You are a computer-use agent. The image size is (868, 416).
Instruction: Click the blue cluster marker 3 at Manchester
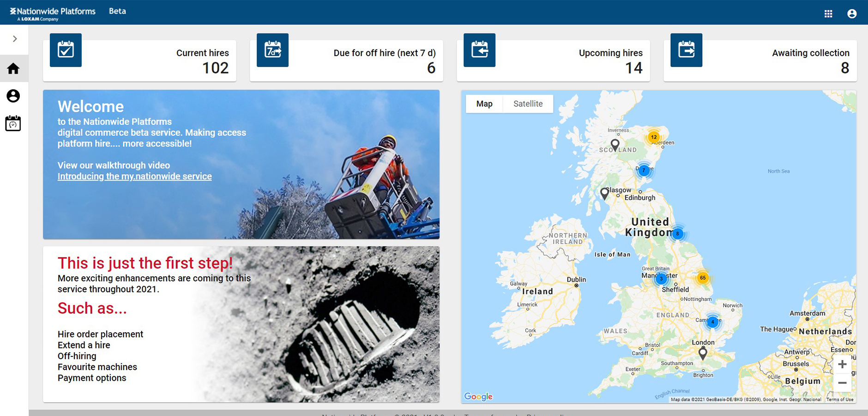[x=661, y=278]
